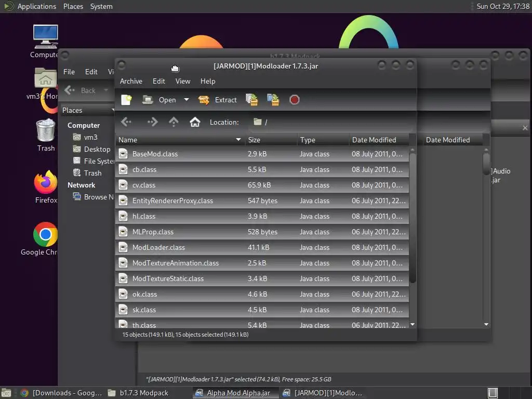Click the ModLoader.class file icon
The image size is (532, 399).
point(123,247)
